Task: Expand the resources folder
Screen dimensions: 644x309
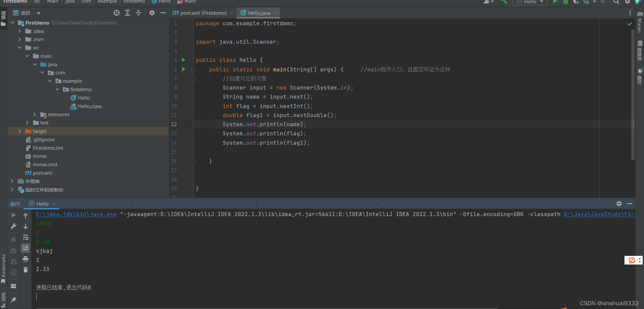Action: tap(35, 114)
